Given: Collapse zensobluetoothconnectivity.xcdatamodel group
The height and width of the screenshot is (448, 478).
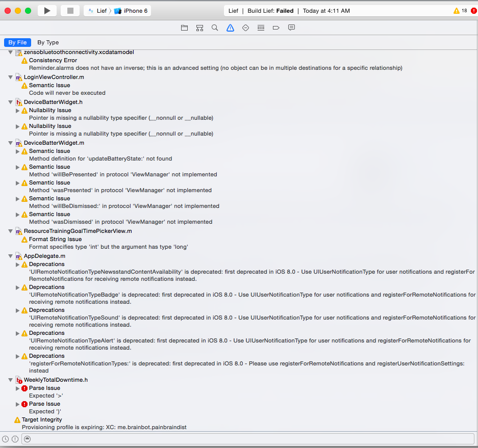Looking at the screenshot, I should [x=10, y=52].
